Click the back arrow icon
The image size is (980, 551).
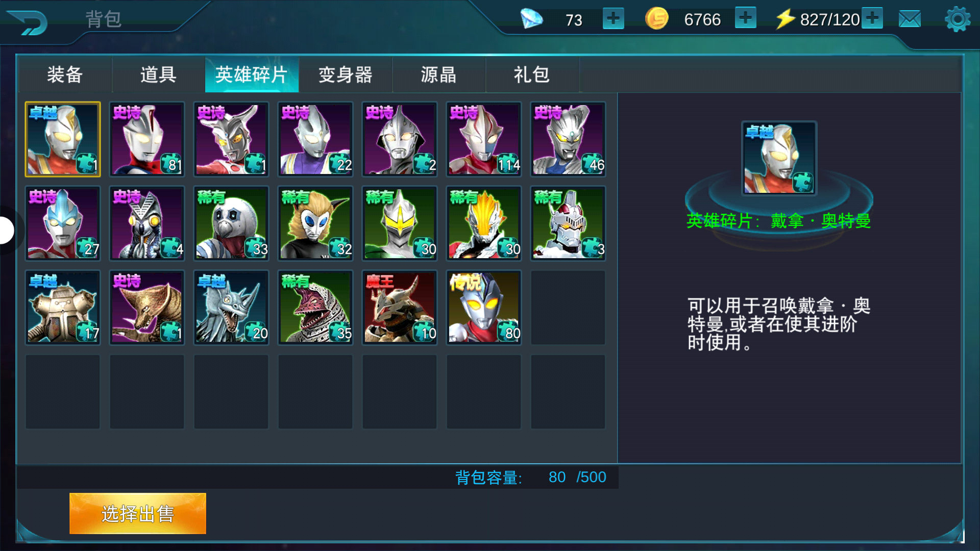[28, 22]
